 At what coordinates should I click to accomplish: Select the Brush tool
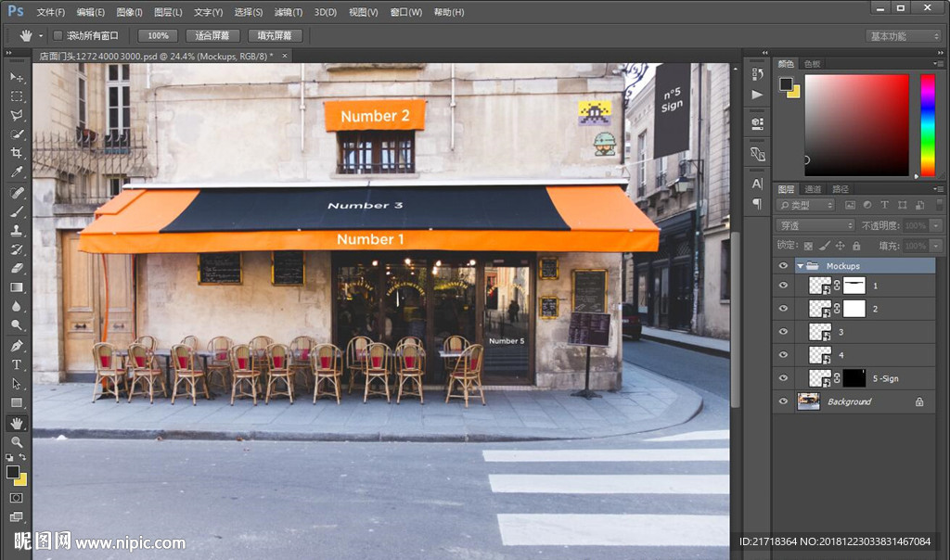[17, 211]
